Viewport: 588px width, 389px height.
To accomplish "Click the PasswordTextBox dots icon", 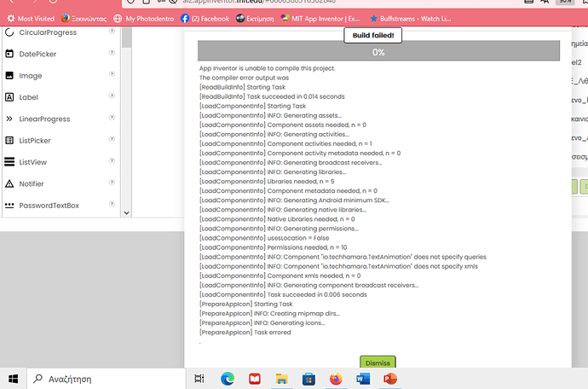I will 9,206.
